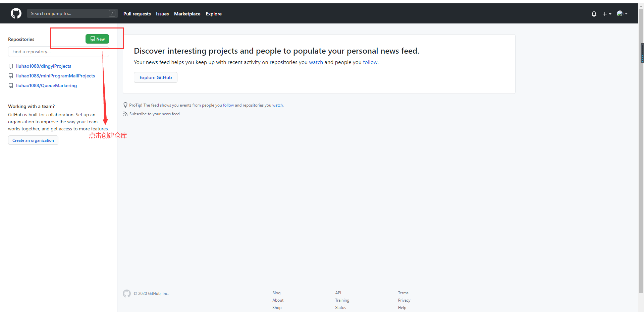This screenshot has height=312, width=644.
Task: Click repo icon beside liuhao1088/dingyiProjects
Action: pyautogui.click(x=11, y=66)
